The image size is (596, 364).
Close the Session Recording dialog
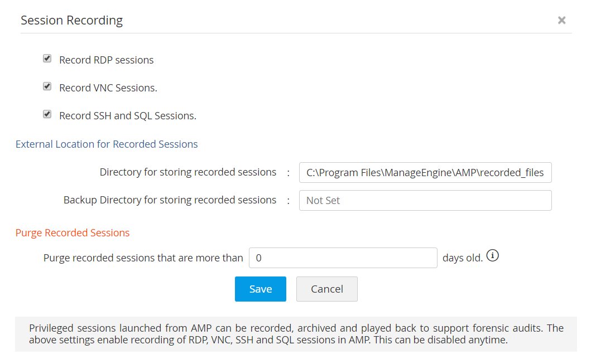(x=561, y=20)
